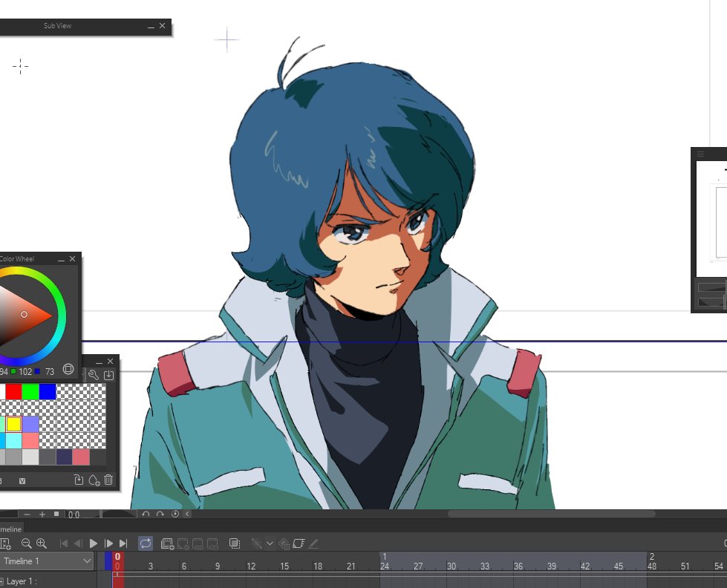Select the green color swatch
The width and height of the screenshot is (727, 588).
[x=30, y=392]
